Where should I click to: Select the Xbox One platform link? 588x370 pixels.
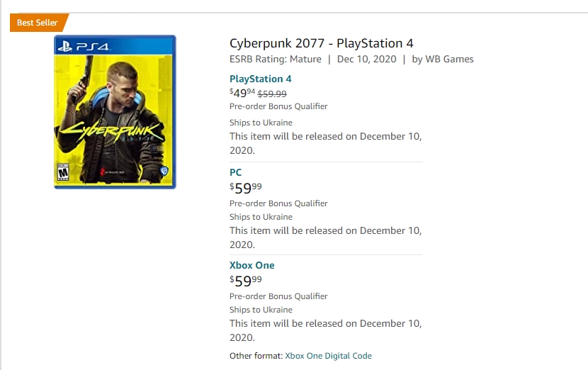252,265
